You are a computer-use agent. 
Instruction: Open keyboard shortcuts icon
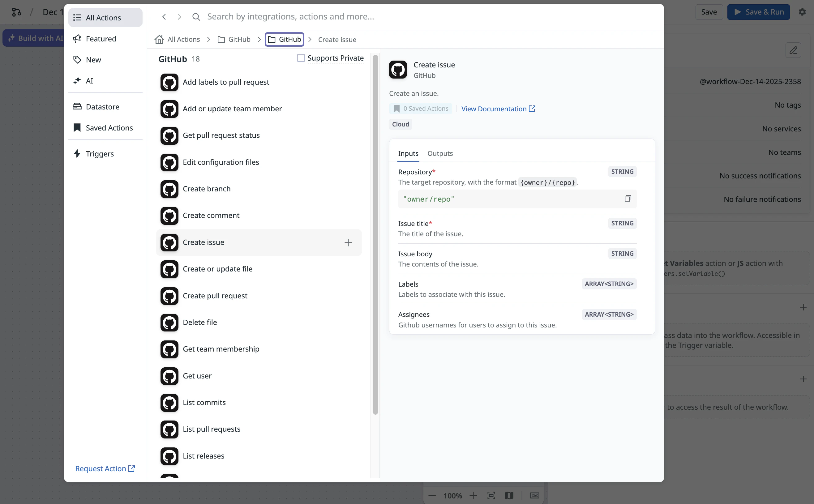(534, 495)
